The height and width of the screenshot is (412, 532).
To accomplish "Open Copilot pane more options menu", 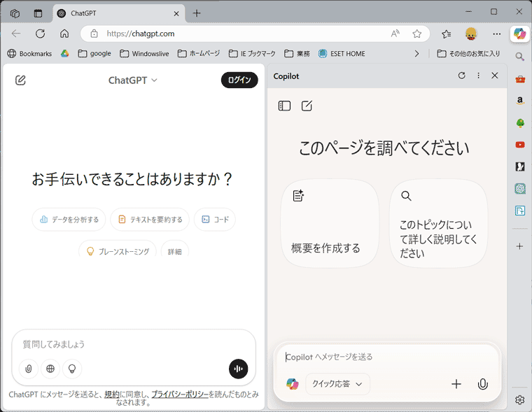I will (x=478, y=76).
